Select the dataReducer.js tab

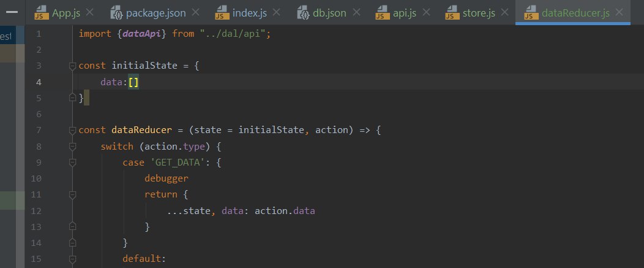[573, 13]
